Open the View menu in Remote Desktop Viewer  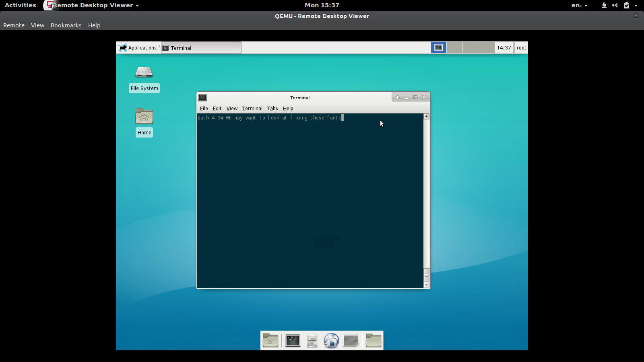[x=37, y=25]
